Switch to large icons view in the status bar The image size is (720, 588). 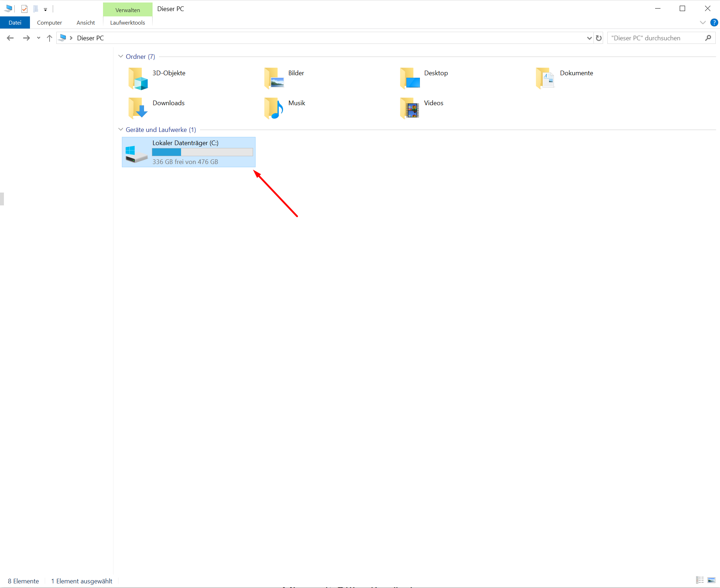tap(711, 581)
